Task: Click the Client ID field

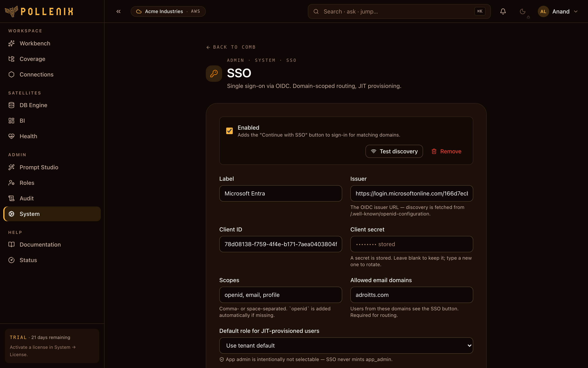Action: [x=281, y=244]
